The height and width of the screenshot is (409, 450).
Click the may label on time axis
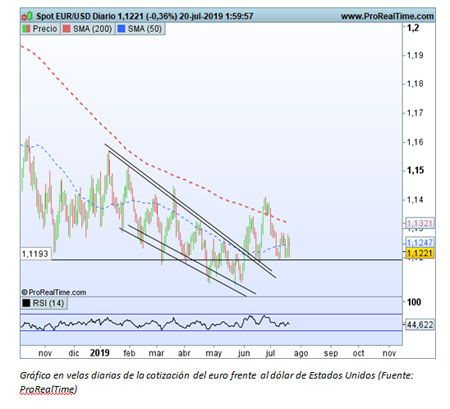214,353
